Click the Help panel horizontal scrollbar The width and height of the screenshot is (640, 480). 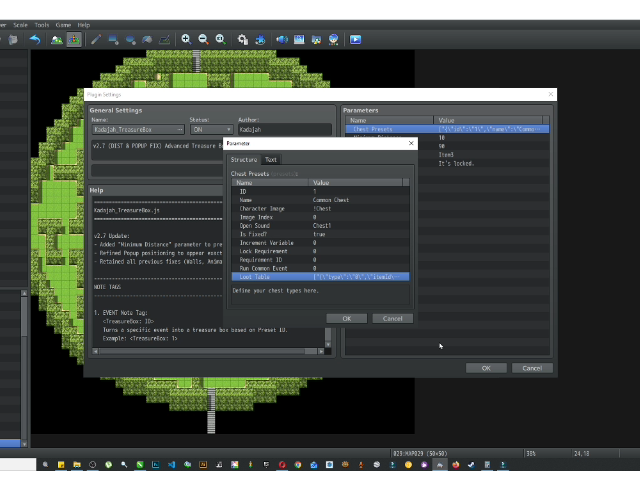pos(208,351)
